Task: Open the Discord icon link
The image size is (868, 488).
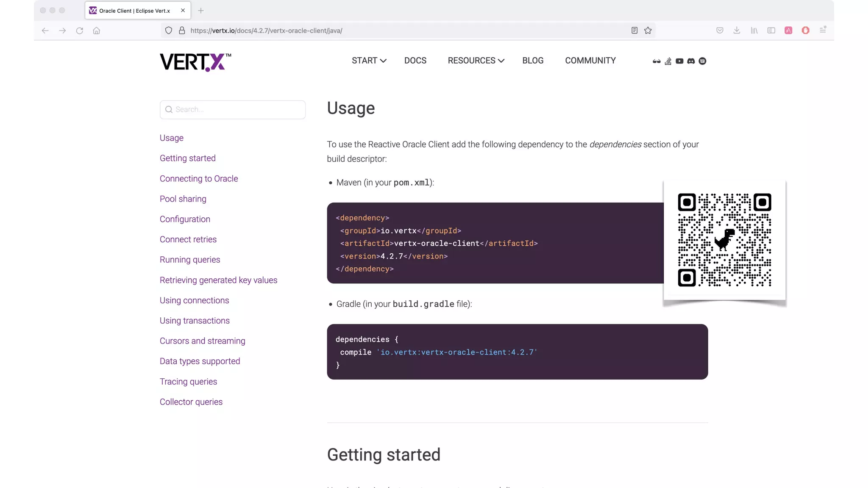Action: tap(691, 61)
